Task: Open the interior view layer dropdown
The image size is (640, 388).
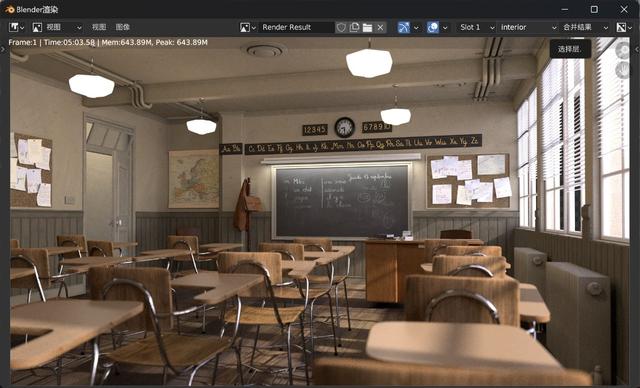Action: click(528, 27)
